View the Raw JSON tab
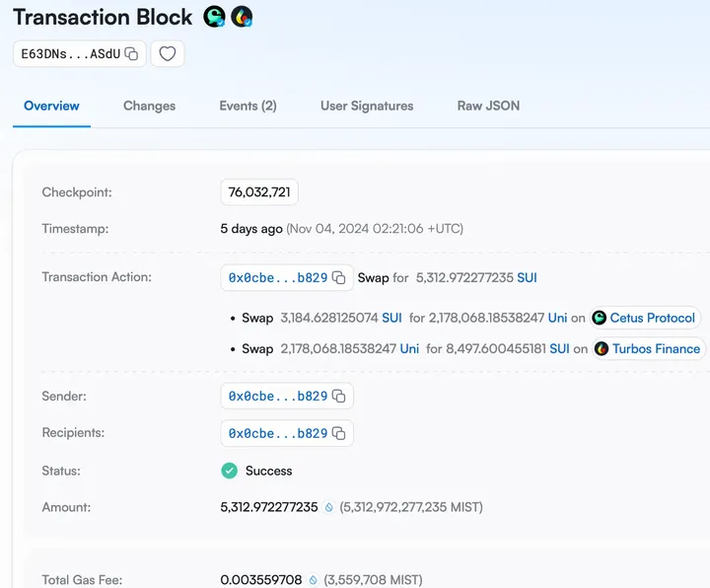The width and height of the screenshot is (710, 588). [488, 106]
